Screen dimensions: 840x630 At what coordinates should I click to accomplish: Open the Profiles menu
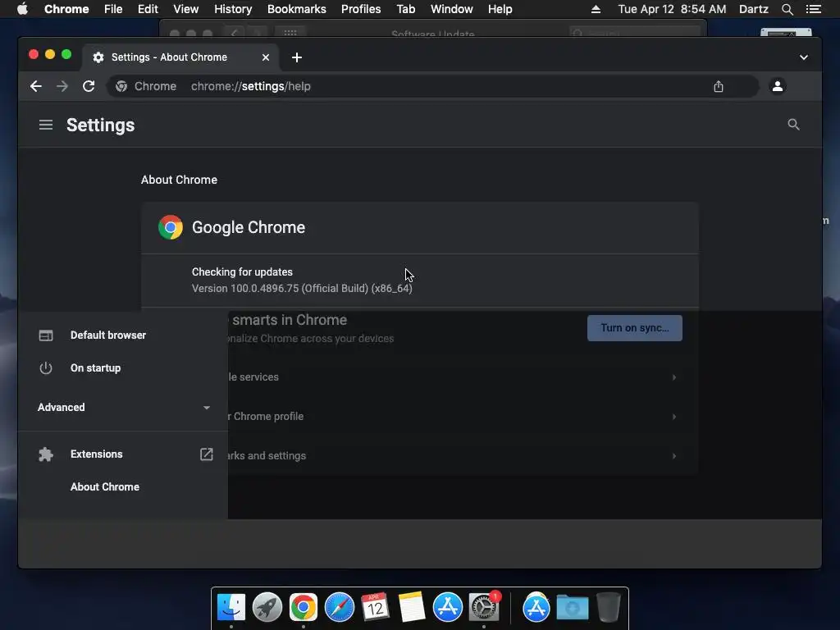(361, 9)
